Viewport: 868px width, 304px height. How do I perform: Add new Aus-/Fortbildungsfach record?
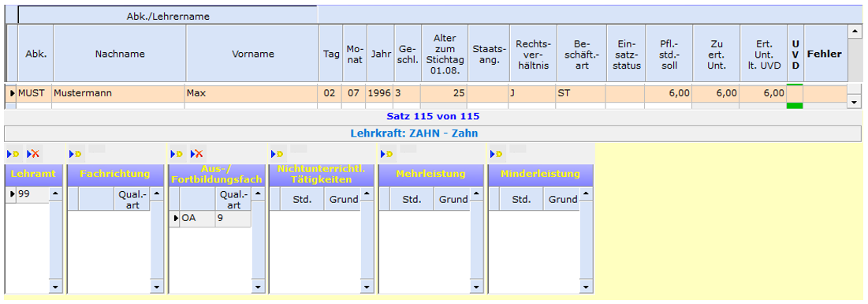point(177,154)
